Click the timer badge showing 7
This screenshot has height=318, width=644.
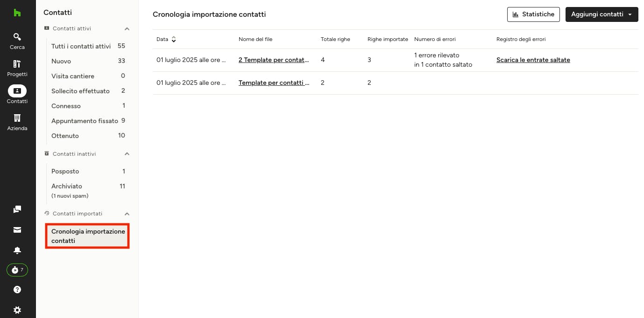click(x=17, y=270)
